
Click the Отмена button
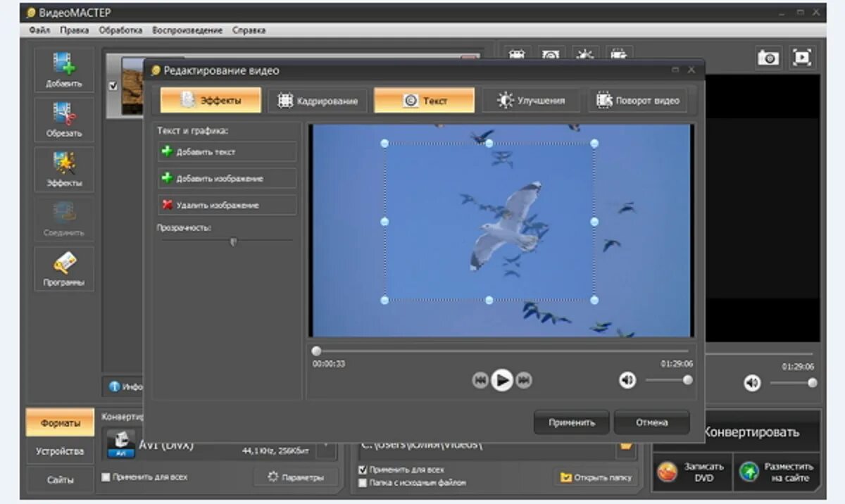click(x=651, y=422)
